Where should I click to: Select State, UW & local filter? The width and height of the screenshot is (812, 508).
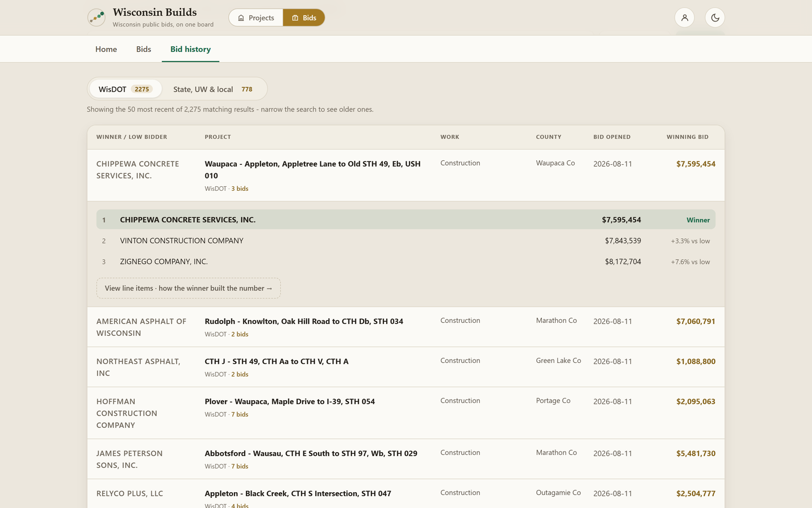(x=213, y=89)
